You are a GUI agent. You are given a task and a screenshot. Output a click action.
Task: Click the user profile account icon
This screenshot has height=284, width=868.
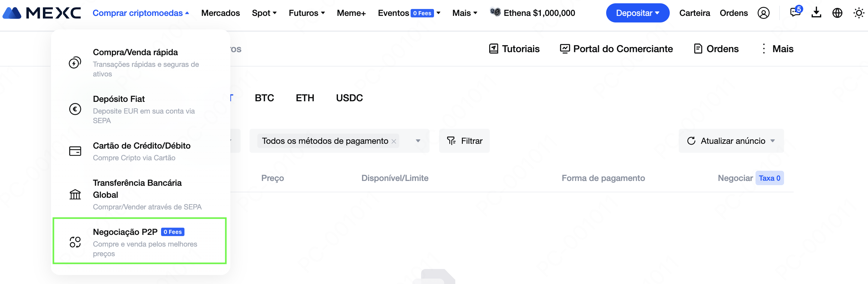[763, 13]
